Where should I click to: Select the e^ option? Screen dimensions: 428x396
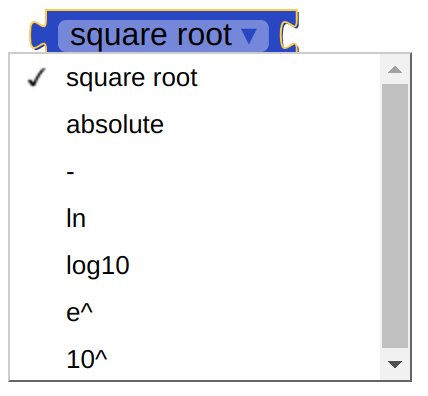[195, 313]
